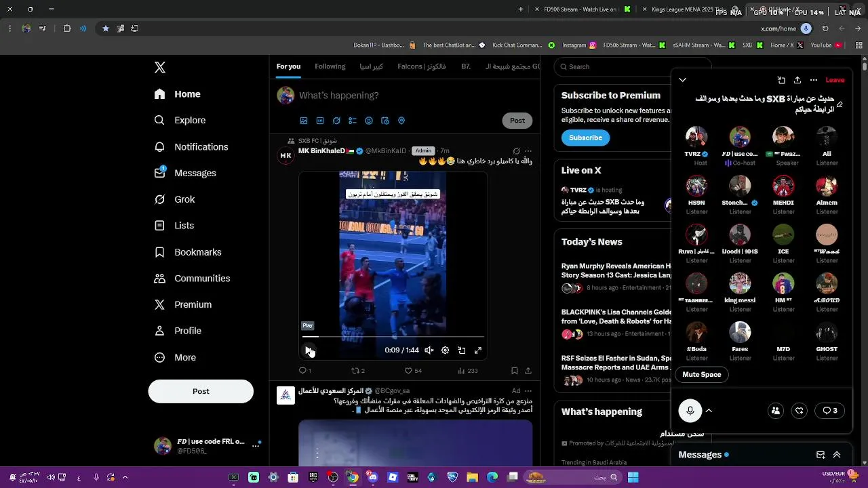This screenshot has width=868, height=488.
Task: Open the X logo home link
Action: pos(160,67)
